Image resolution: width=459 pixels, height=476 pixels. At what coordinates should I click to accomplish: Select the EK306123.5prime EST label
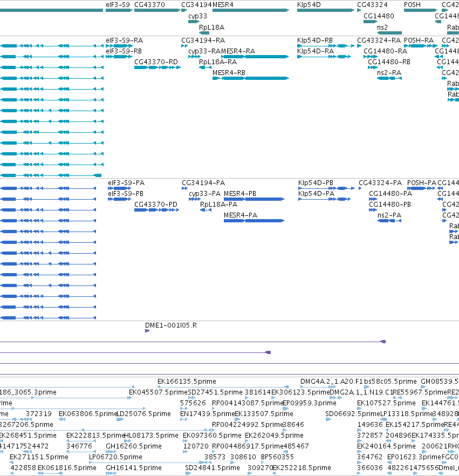[x=300, y=392]
